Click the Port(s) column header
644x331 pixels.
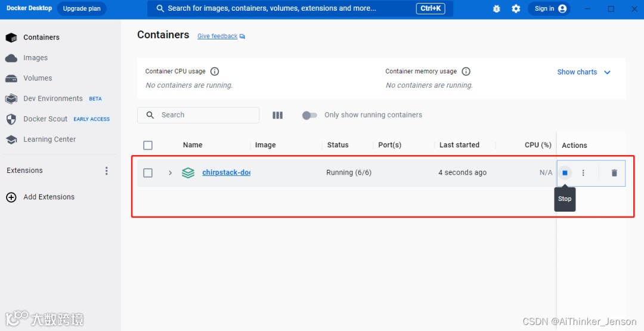click(x=390, y=145)
